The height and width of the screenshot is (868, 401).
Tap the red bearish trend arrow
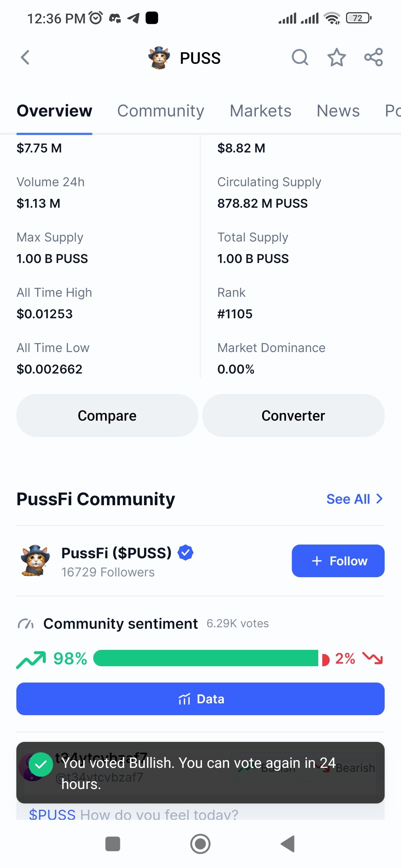coord(373,658)
